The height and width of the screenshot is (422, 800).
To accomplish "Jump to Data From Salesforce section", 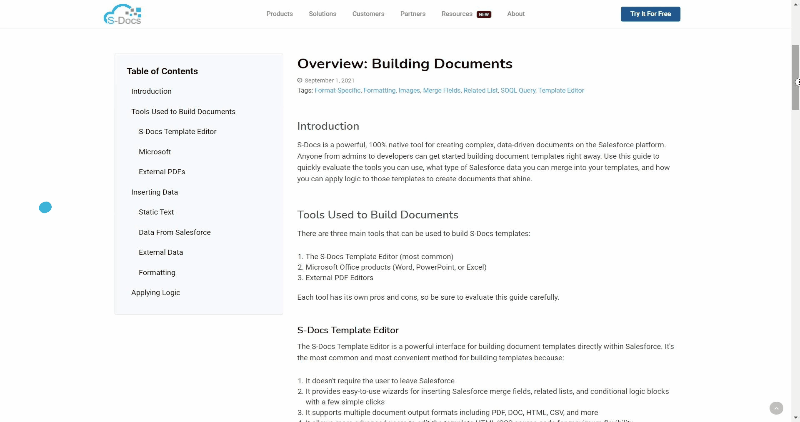I will click(x=174, y=232).
